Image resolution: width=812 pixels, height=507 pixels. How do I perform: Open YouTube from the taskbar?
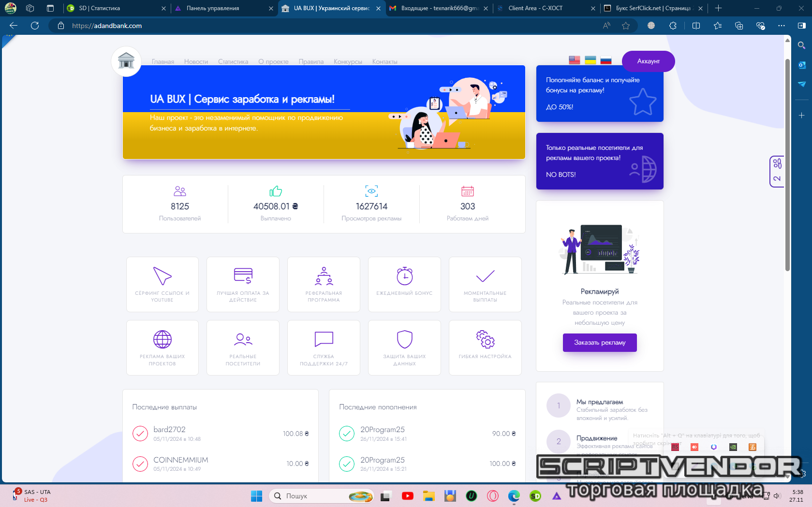tap(408, 496)
